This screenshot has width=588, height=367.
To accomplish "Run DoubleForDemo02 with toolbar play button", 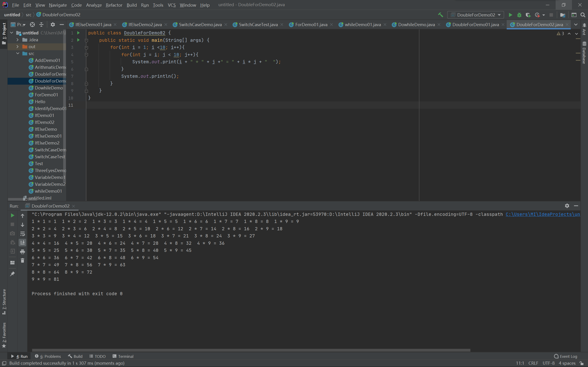I will (510, 15).
